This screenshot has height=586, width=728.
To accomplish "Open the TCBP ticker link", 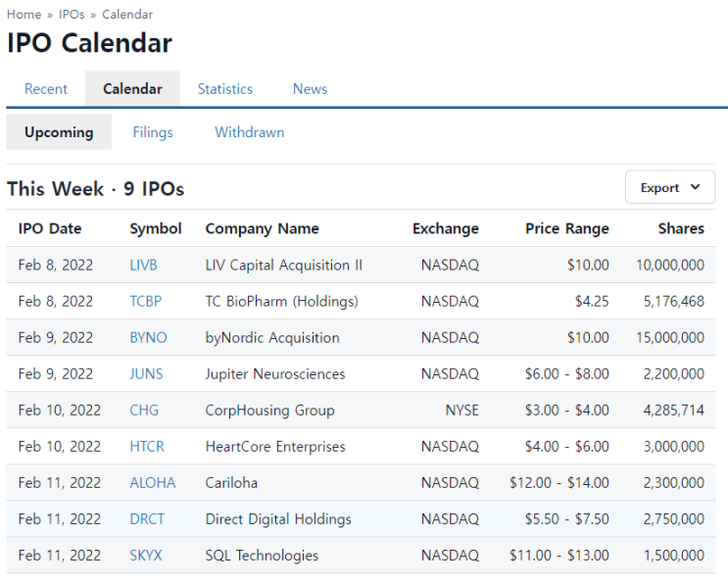I will [146, 301].
